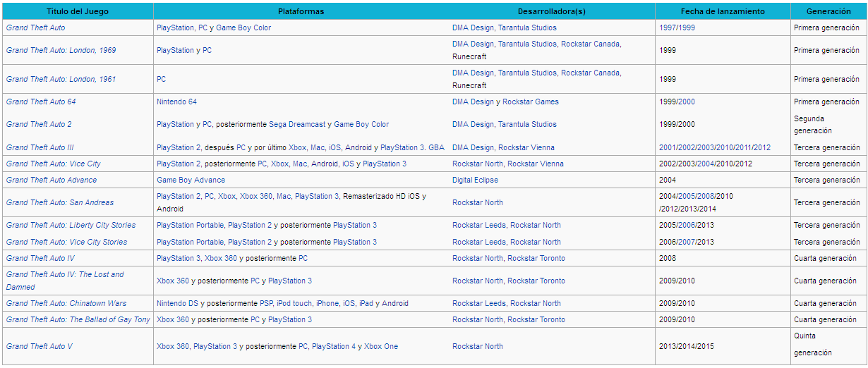This screenshot has height=368, width=868.
Task: Open Grand Theft Auto: Vice City link
Action: [53, 164]
